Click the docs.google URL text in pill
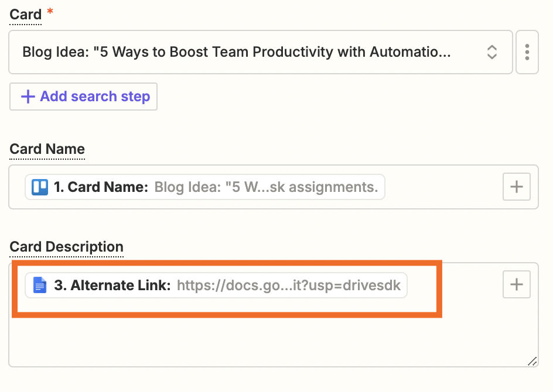 288,286
